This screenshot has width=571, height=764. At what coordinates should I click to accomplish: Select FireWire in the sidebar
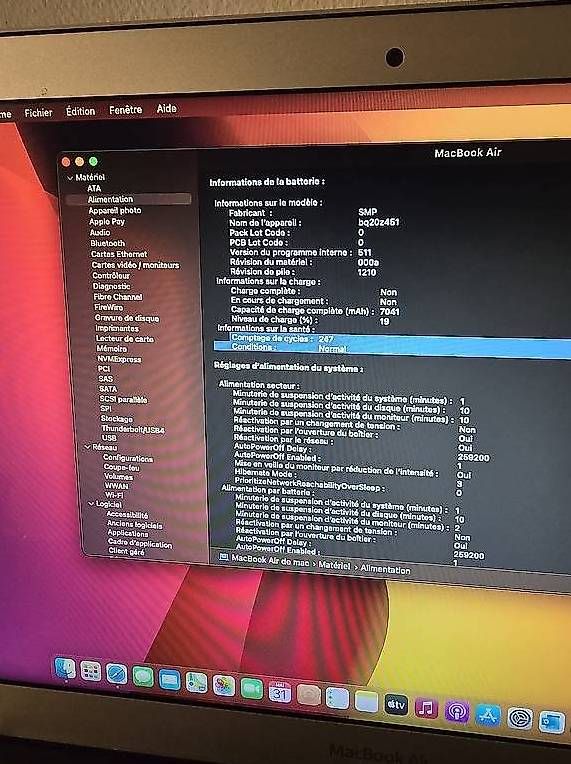tap(109, 307)
